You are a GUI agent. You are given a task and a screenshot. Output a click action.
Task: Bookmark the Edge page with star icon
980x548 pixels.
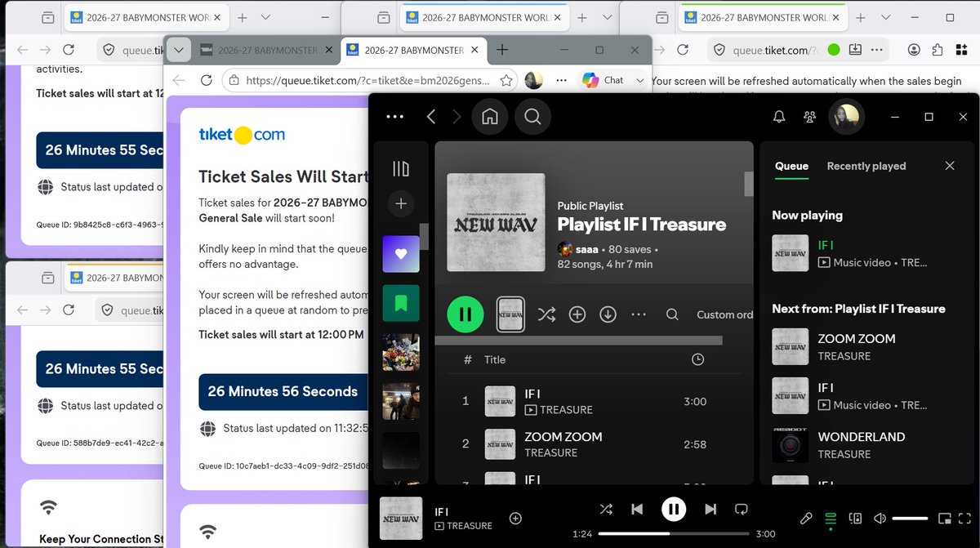(x=506, y=80)
